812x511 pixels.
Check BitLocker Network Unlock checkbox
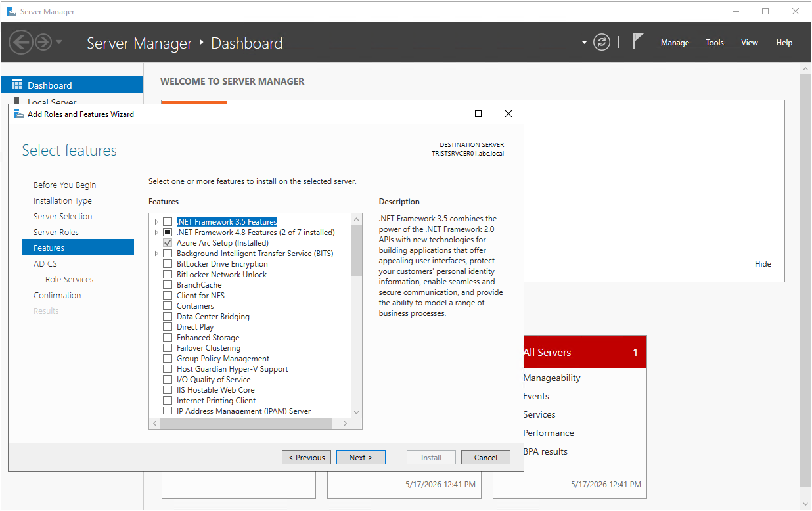pos(168,275)
